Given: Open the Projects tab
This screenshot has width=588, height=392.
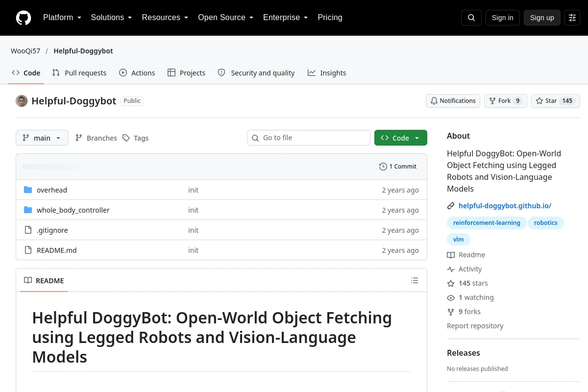Looking at the screenshot, I should click(x=186, y=73).
